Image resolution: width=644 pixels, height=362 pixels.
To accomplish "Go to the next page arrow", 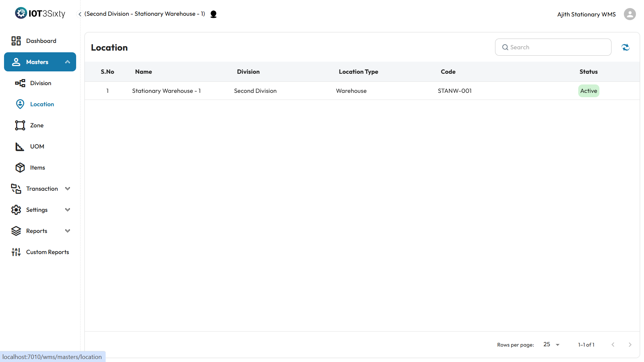I will click(630, 345).
